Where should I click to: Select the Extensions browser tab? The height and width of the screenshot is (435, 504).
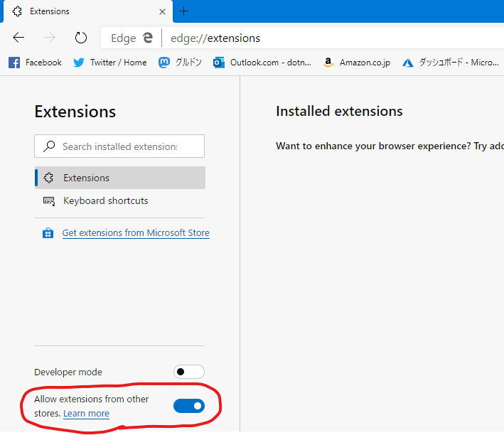tap(87, 11)
